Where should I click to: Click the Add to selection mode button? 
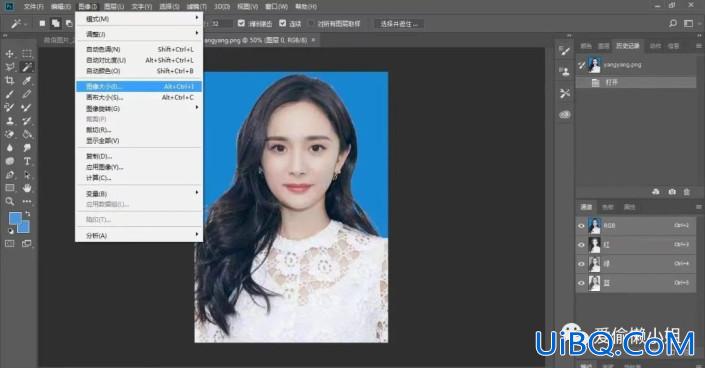[55, 23]
